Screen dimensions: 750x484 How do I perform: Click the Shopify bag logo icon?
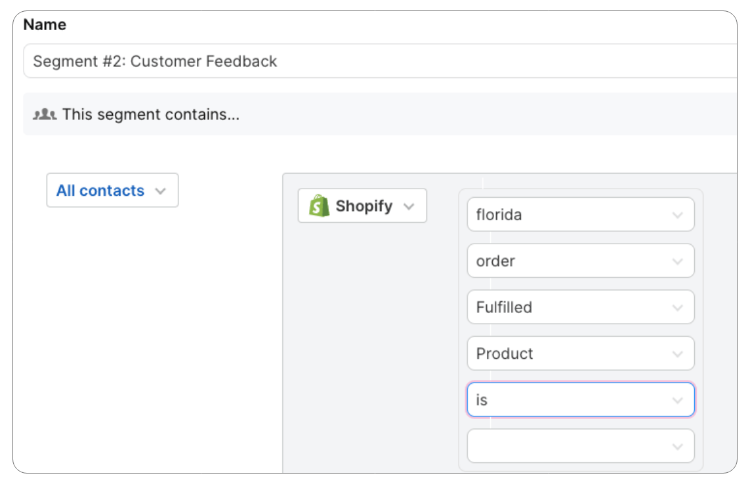pyautogui.click(x=319, y=206)
